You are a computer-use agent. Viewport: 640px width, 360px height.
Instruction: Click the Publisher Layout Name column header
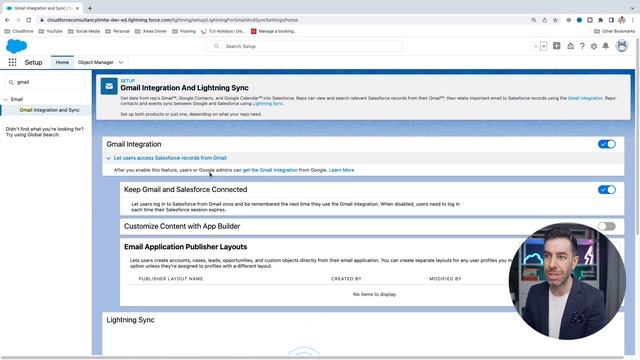pyautogui.click(x=171, y=279)
